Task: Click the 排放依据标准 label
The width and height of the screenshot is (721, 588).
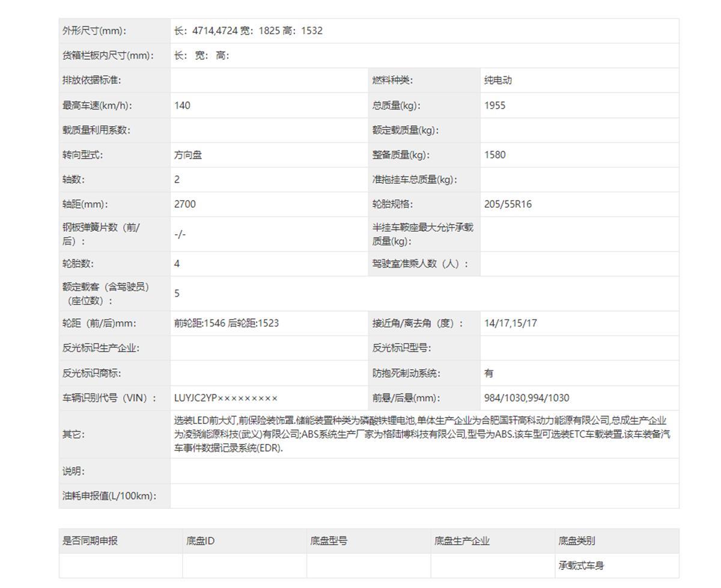Action: [x=92, y=80]
